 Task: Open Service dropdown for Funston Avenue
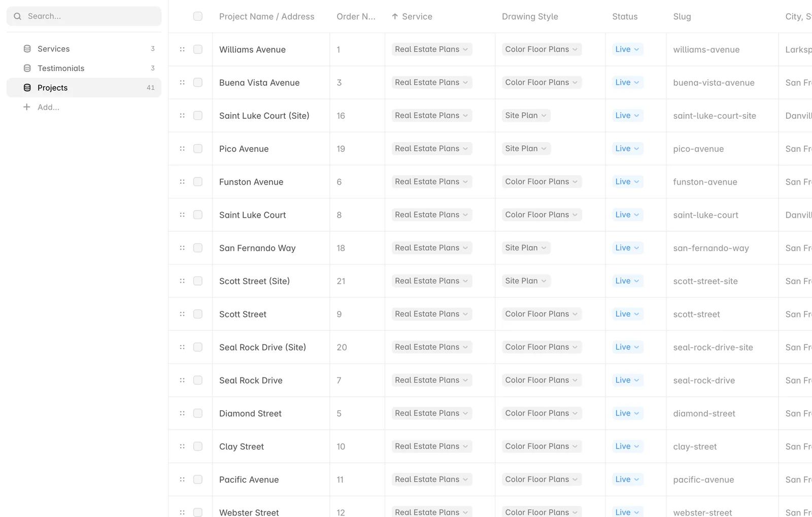(x=431, y=182)
